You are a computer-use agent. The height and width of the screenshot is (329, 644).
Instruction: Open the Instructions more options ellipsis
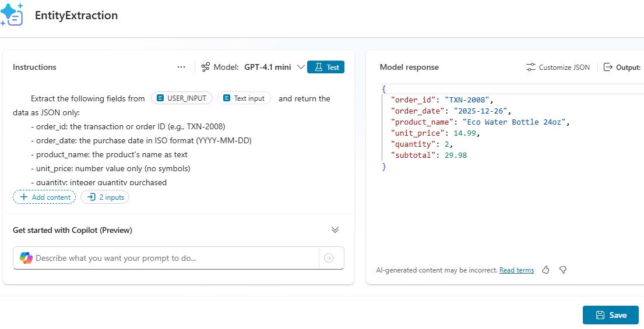pos(181,67)
